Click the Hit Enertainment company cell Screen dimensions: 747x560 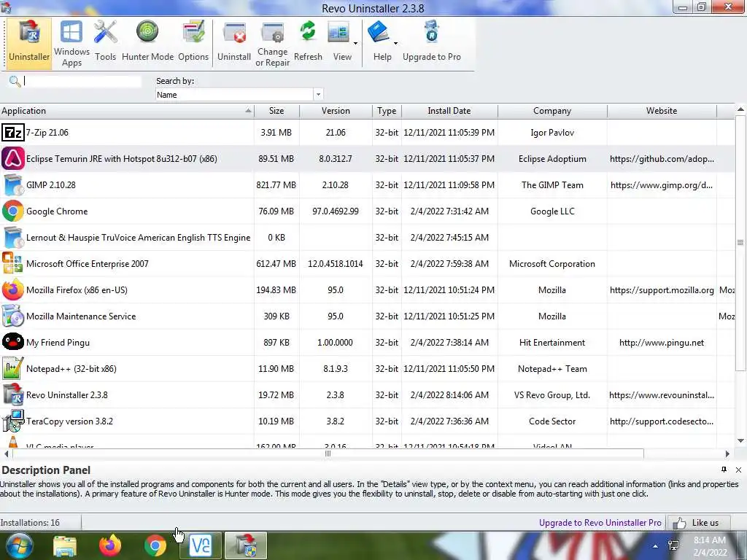coord(552,343)
